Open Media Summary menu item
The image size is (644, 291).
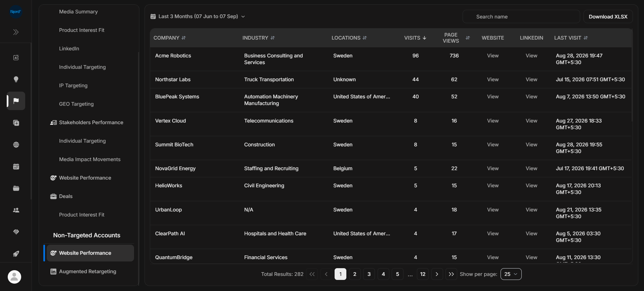coord(78,12)
